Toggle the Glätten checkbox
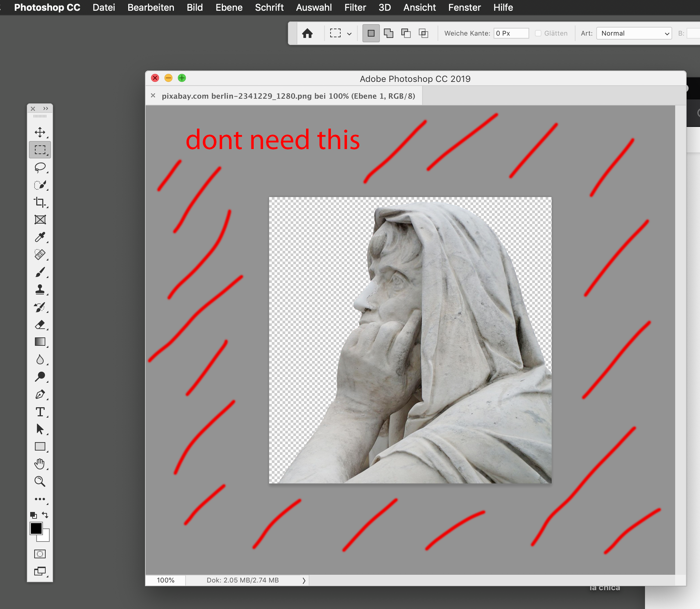The image size is (700, 609). click(x=538, y=33)
